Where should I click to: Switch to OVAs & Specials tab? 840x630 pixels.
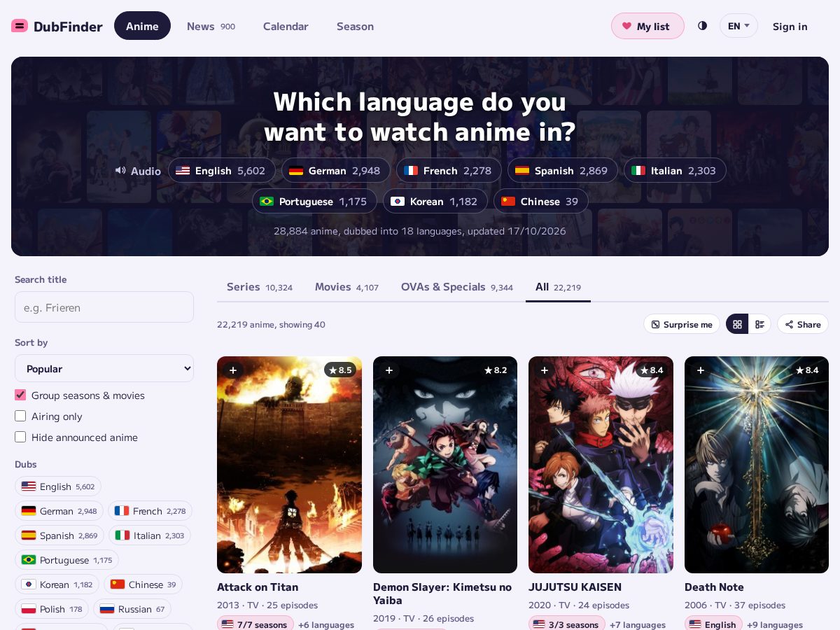click(457, 287)
